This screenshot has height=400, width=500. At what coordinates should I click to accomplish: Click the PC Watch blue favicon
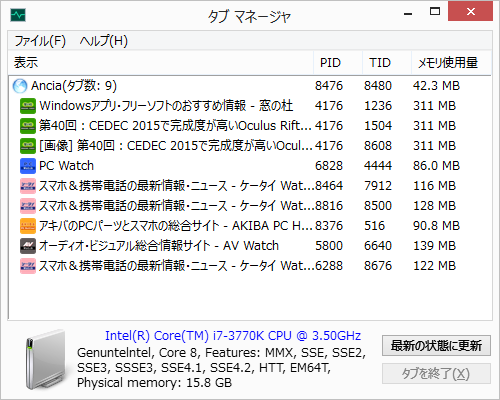pyautogui.click(x=28, y=166)
